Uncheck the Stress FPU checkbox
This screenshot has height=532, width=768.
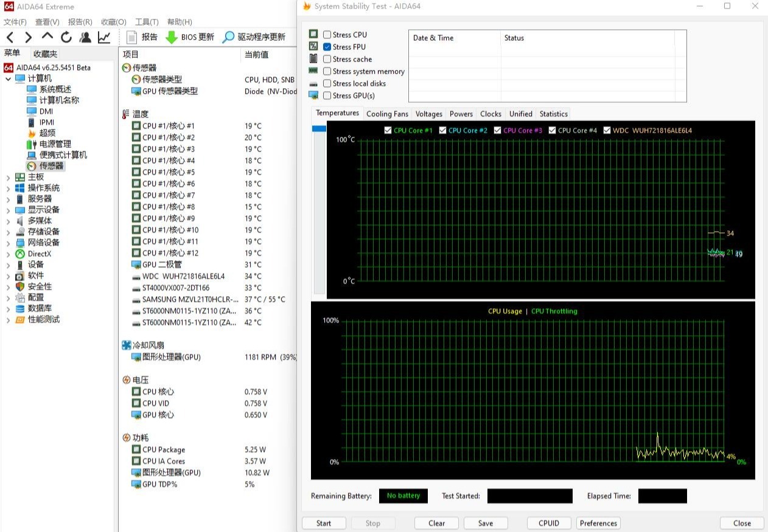click(x=327, y=47)
